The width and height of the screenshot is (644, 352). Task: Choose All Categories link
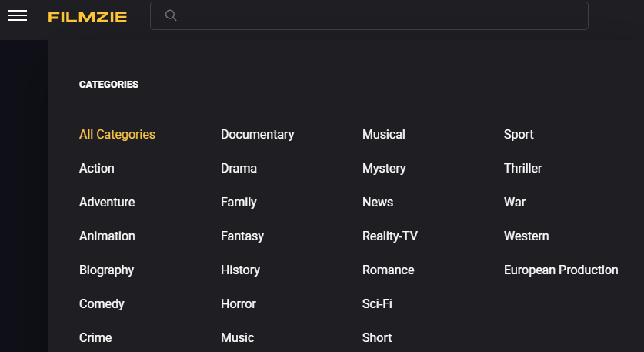117,134
